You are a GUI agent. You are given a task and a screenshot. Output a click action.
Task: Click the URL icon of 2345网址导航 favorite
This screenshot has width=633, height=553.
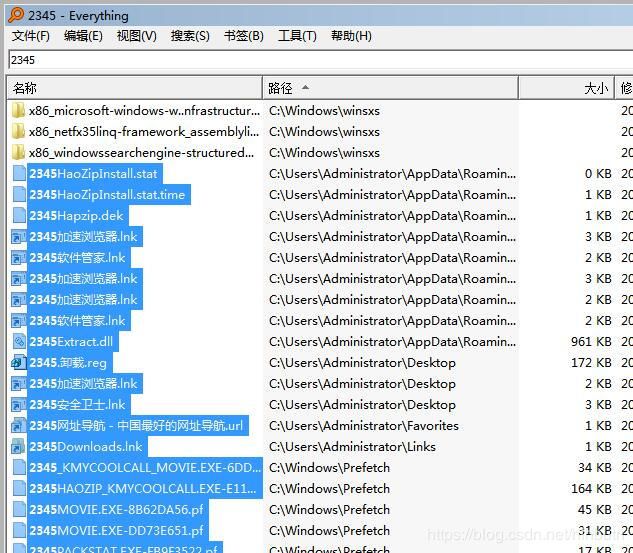[19, 425]
